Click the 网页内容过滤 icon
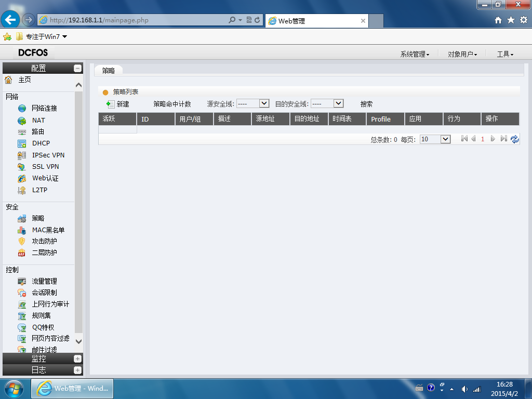The image size is (532, 399). [x=22, y=339]
